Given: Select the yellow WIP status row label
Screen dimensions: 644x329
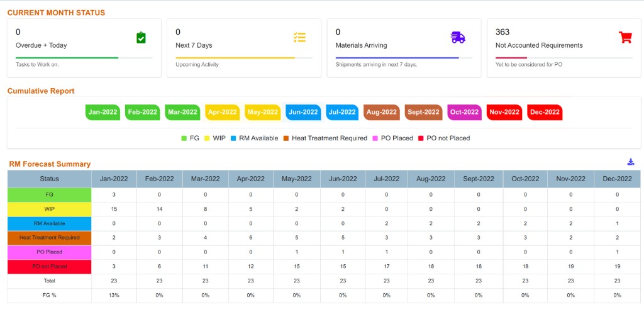Looking at the screenshot, I should [49, 209].
